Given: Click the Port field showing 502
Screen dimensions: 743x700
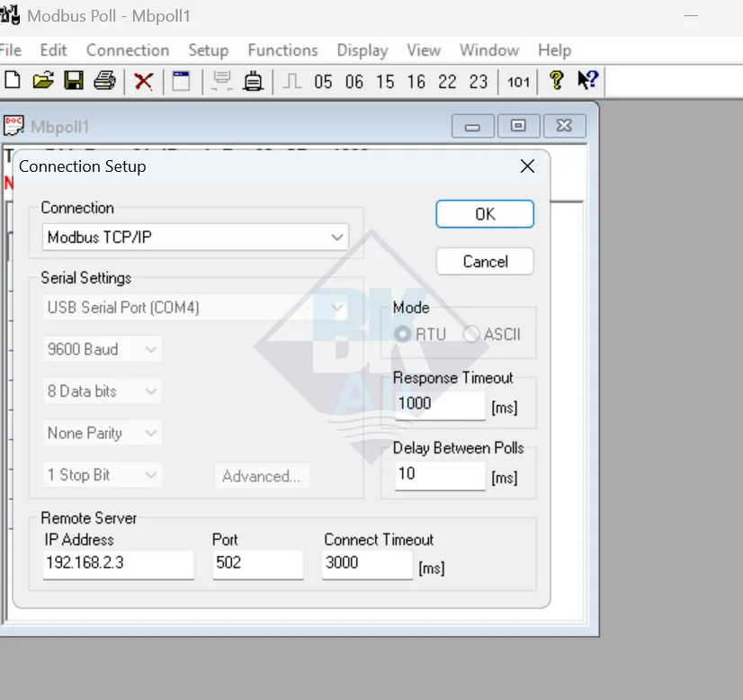Looking at the screenshot, I should pyautogui.click(x=258, y=564).
